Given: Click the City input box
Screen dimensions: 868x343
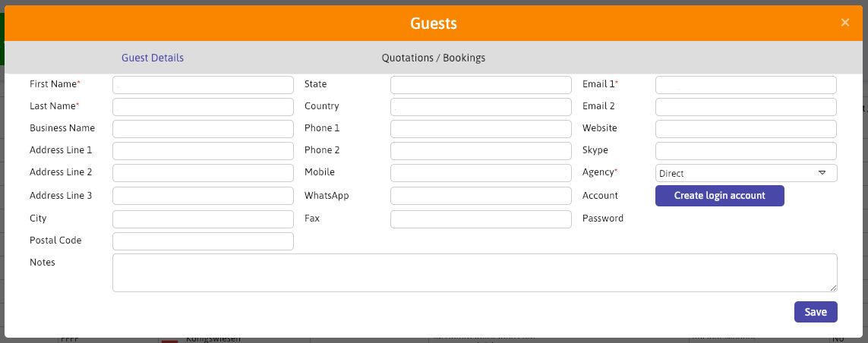Looking at the screenshot, I should 203,219.
